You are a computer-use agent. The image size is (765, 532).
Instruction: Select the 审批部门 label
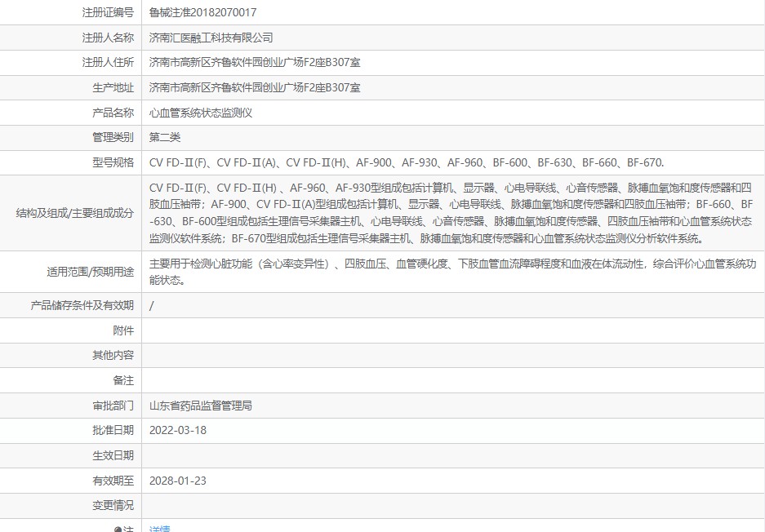coord(113,406)
